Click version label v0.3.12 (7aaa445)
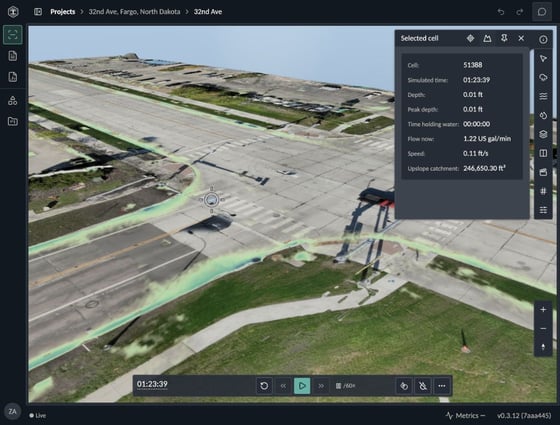560x425 pixels. coord(524,415)
